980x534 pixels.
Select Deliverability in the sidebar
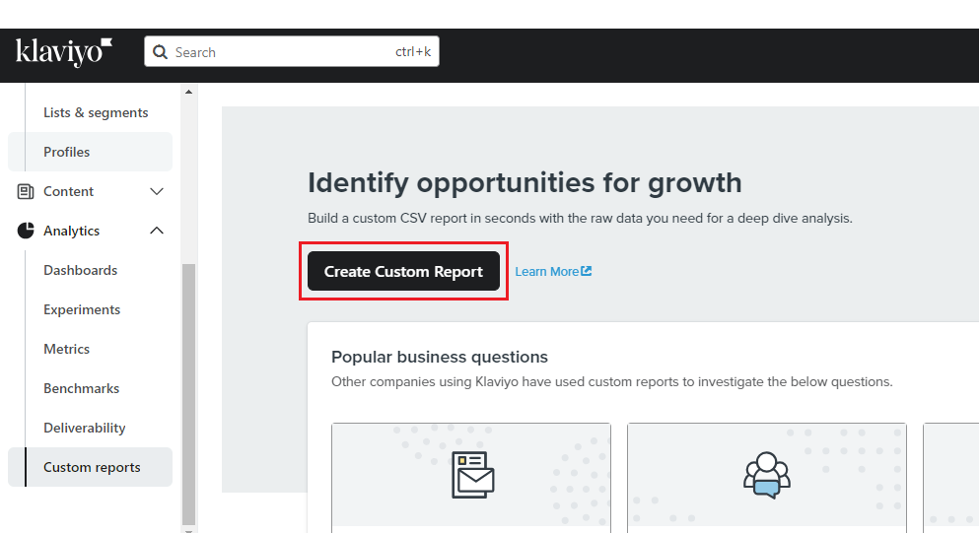pyautogui.click(x=85, y=428)
